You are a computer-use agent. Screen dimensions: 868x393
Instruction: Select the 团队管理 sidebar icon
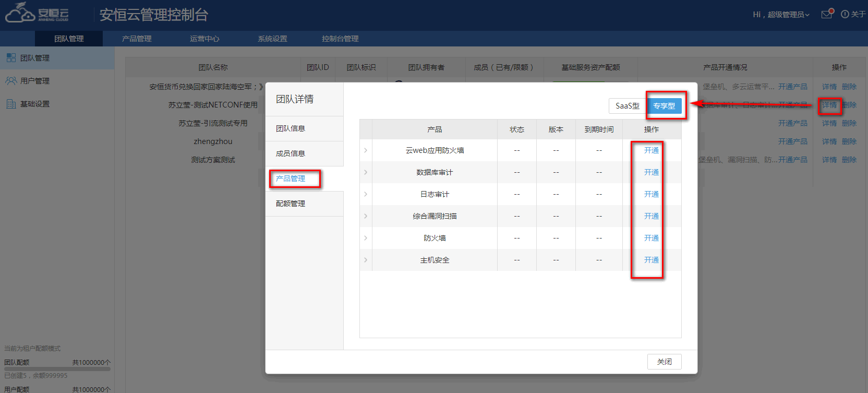pyautogui.click(x=11, y=58)
